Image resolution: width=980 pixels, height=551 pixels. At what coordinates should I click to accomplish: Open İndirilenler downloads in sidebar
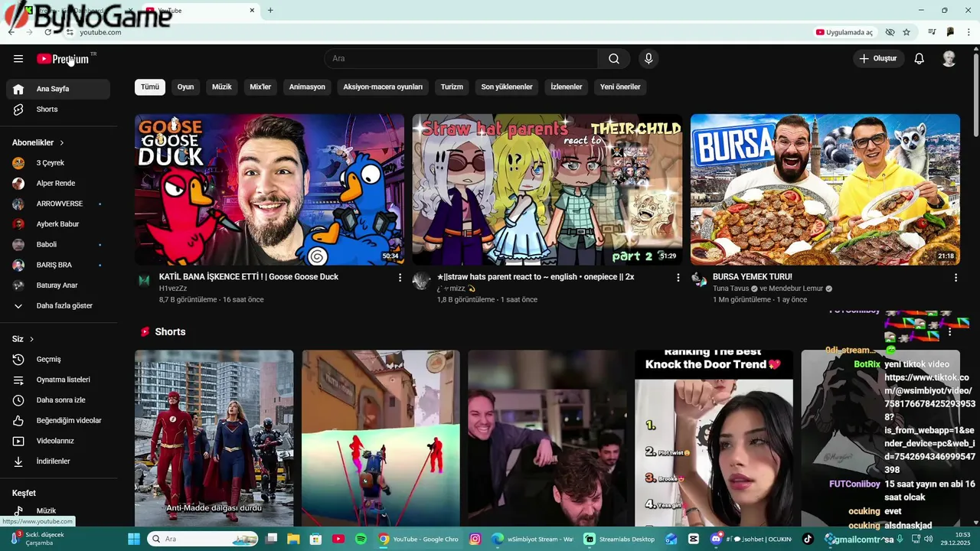tap(58, 461)
